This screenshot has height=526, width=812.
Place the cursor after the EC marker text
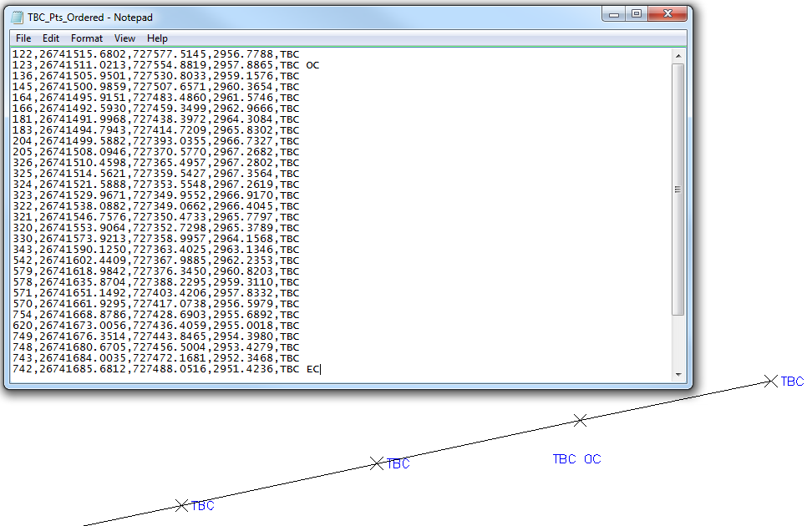click(x=320, y=368)
